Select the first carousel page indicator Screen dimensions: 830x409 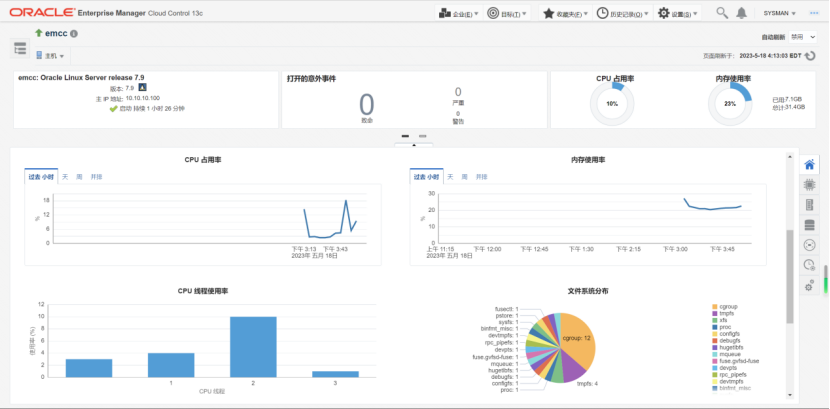(x=405, y=136)
